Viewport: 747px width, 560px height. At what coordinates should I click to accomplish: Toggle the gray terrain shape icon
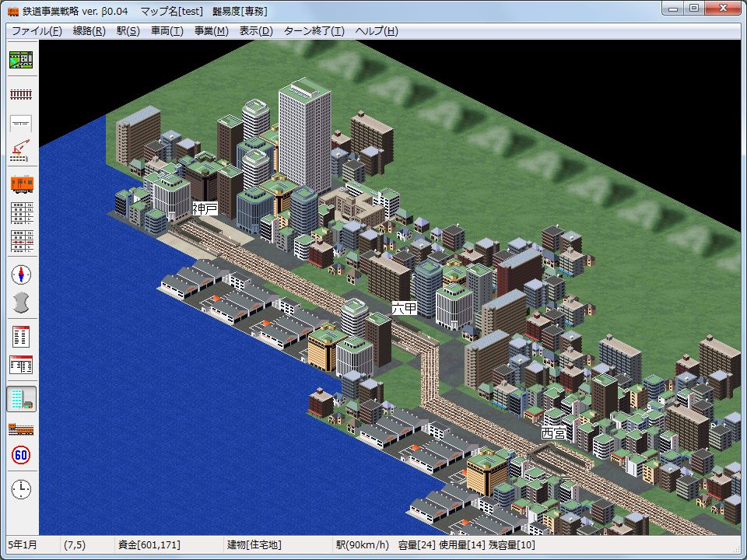pos(21,303)
